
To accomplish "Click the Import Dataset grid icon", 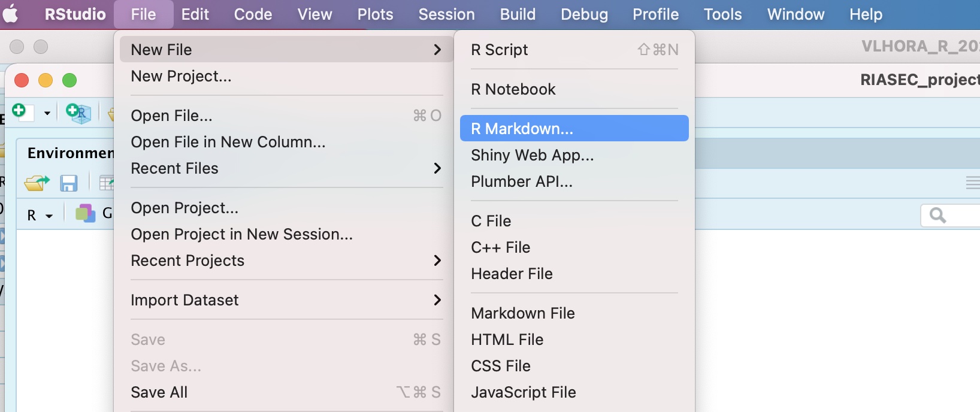I will coord(107,183).
